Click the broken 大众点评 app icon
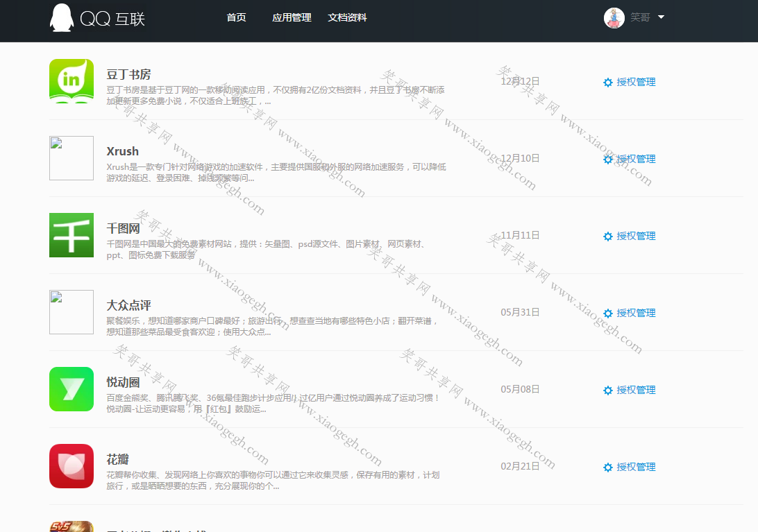This screenshot has width=758, height=532. point(71,312)
